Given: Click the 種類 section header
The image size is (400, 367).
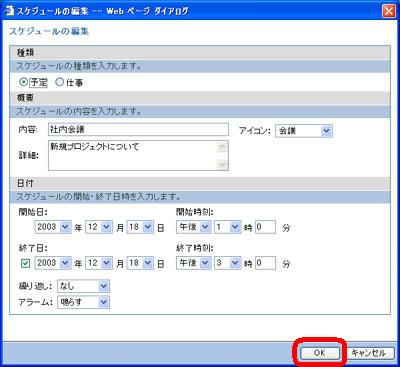Looking at the screenshot, I should (x=200, y=53).
